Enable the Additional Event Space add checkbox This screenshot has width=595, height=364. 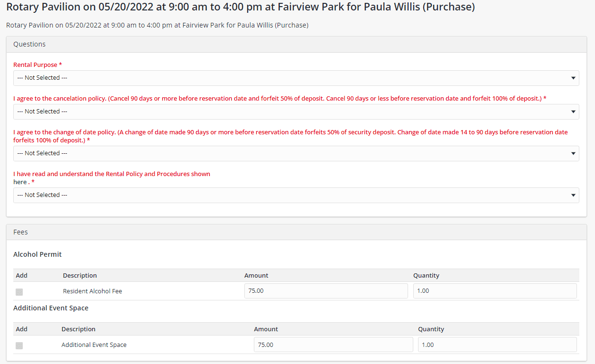tap(19, 345)
